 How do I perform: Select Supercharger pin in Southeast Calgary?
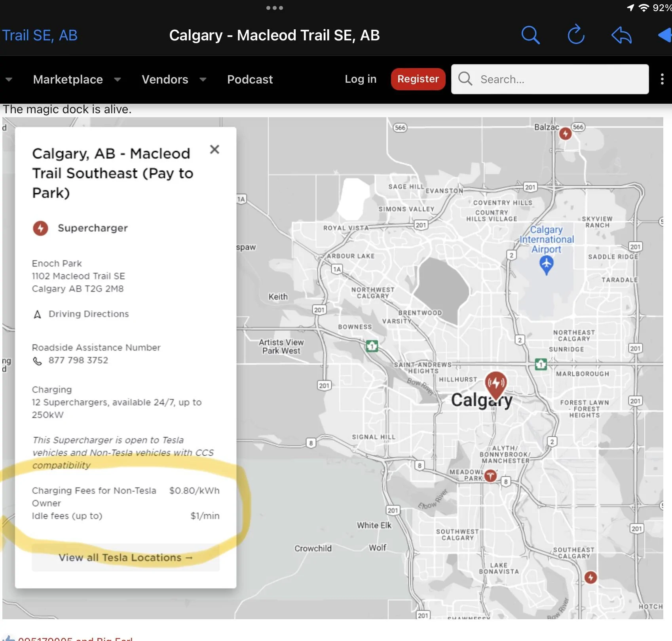point(590,577)
